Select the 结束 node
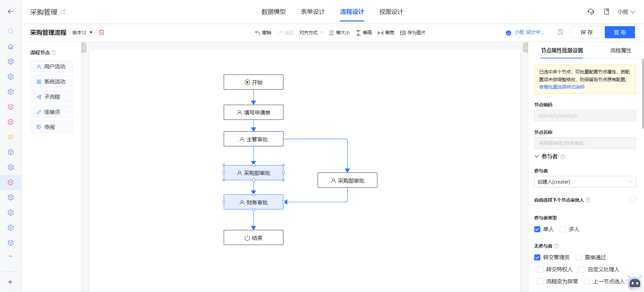This screenshot has height=292, width=644. (254, 238)
